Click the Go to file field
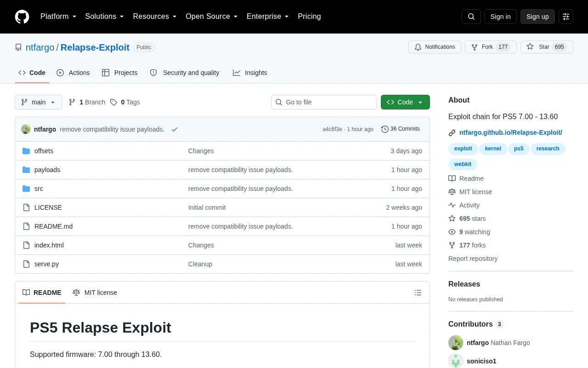 pos(324,102)
